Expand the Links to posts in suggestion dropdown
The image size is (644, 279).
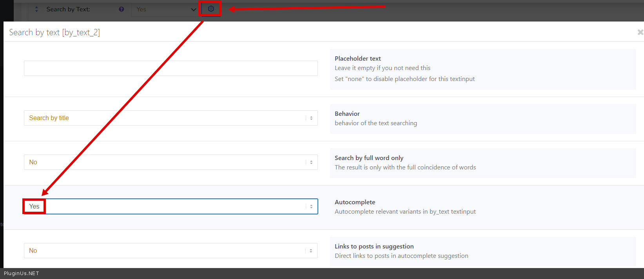pyautogui.click(x=171, y=250)
